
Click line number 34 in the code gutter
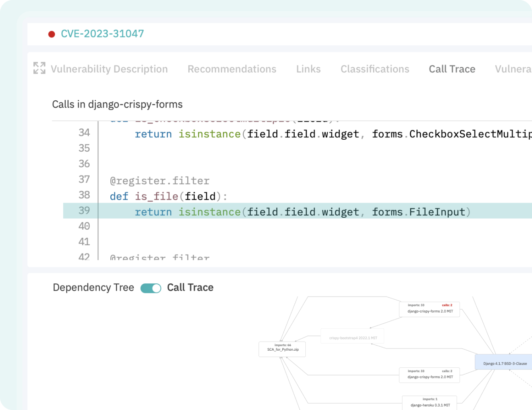tap(84, 133)
